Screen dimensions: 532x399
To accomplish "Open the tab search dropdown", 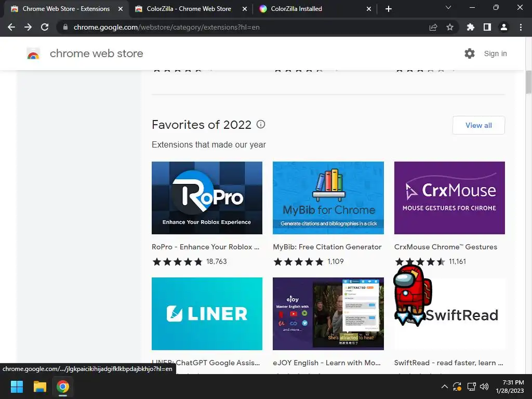I will click(x=448, y=7).
